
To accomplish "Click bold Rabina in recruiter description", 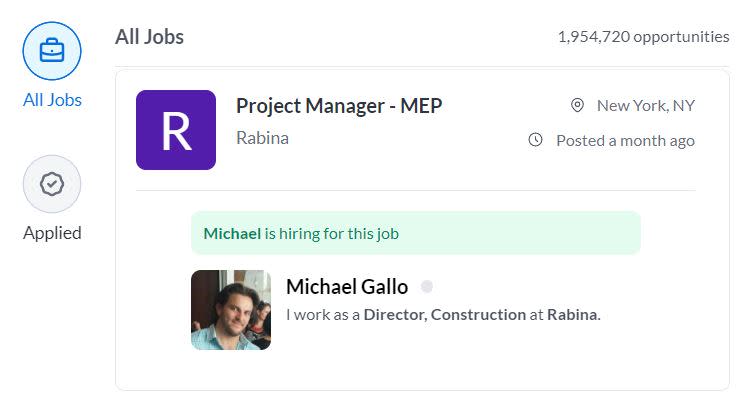I will 572,314.
